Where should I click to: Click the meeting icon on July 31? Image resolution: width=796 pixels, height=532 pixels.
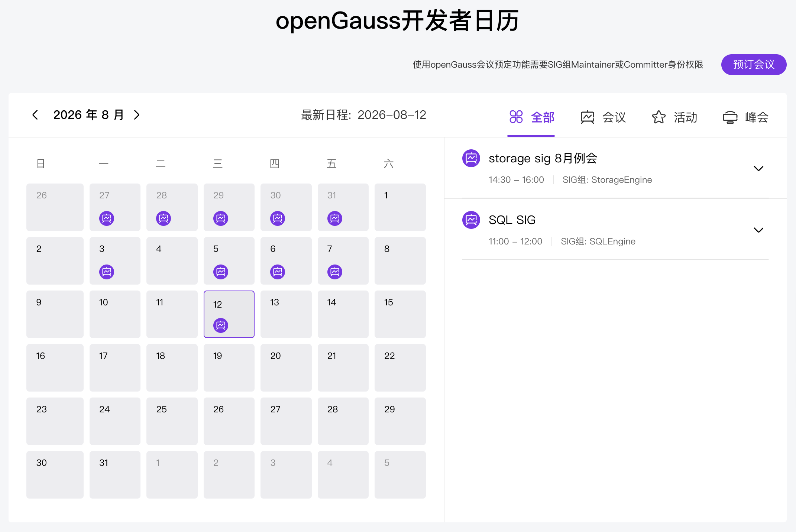pyautogui.click(x=335, y=218)
